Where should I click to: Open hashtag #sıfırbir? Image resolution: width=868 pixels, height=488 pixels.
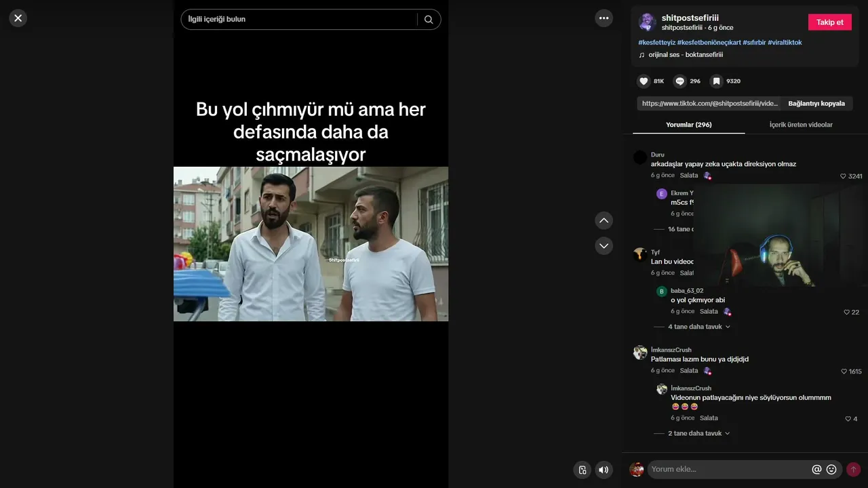754,43
